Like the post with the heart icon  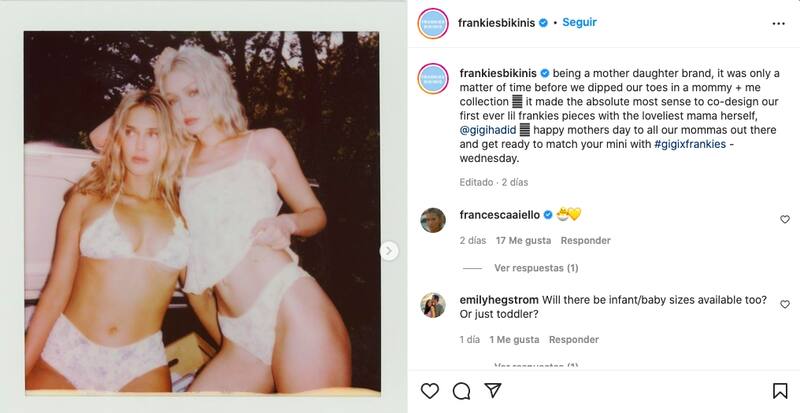pyautogui.click(x=430, y=390)
